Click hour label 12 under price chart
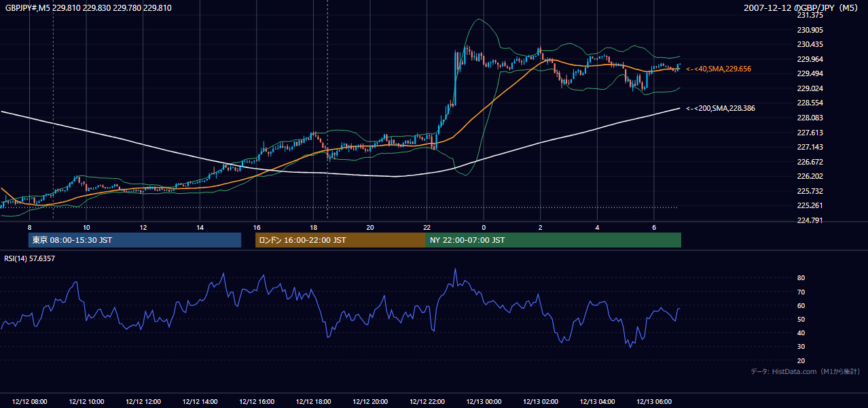This screenshot has height=408, width=868. pos(143,227)
